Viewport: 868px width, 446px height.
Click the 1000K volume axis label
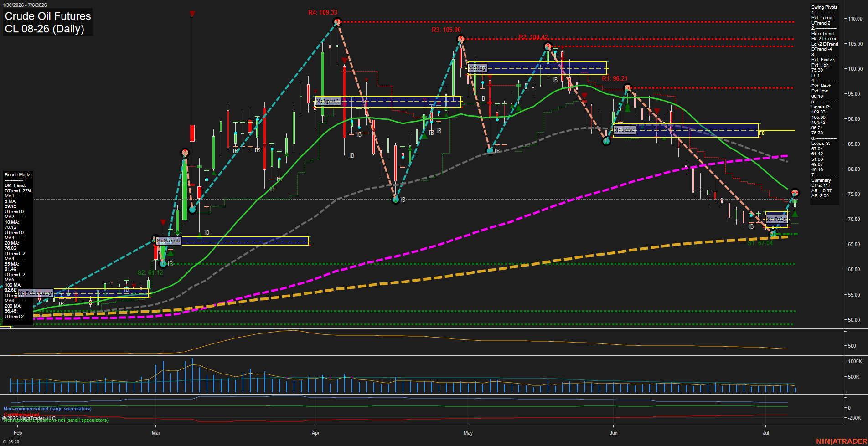855,362
